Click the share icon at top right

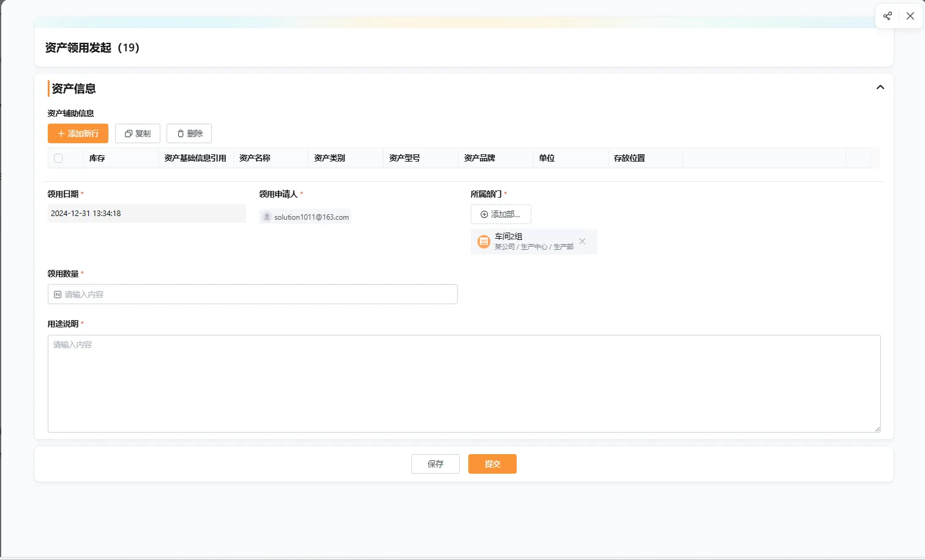tap(887, 16)
